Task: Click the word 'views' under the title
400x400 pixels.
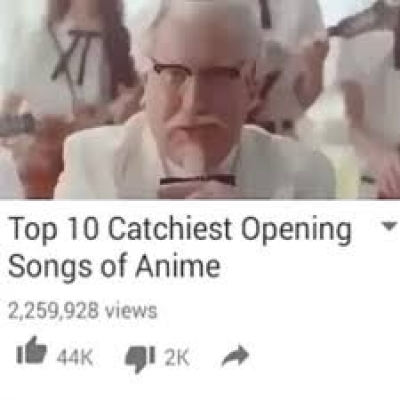Action: pyautogui.click(x=131, y=311)
